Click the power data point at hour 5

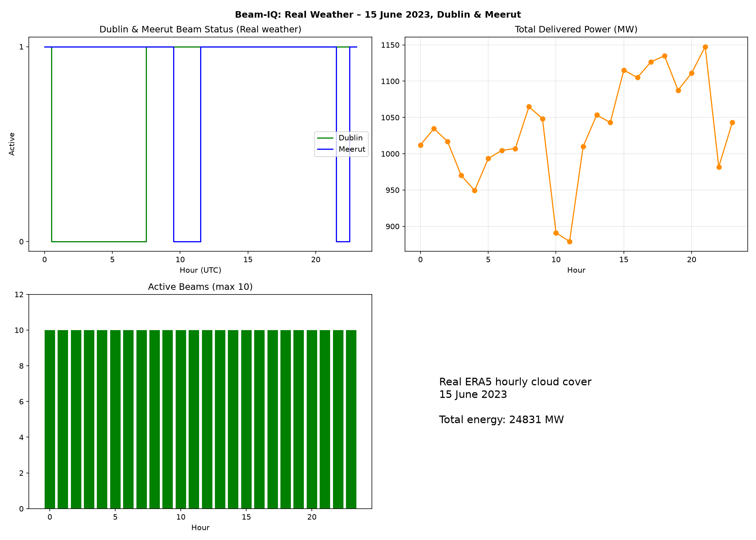point(488,158)
